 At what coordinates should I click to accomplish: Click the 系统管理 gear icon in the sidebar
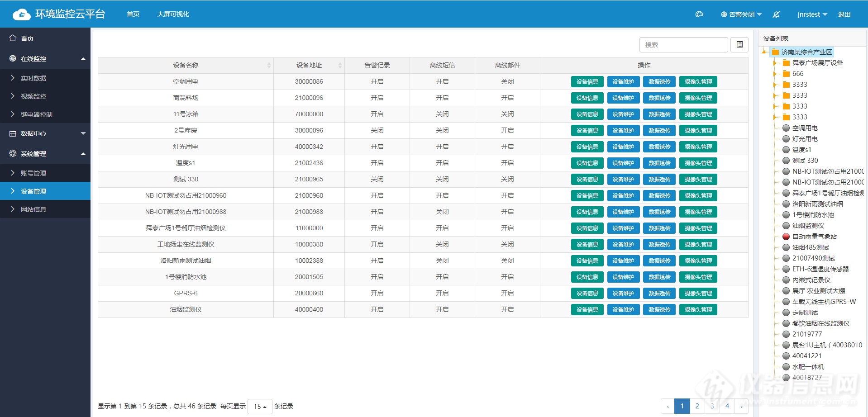[13, 153]
